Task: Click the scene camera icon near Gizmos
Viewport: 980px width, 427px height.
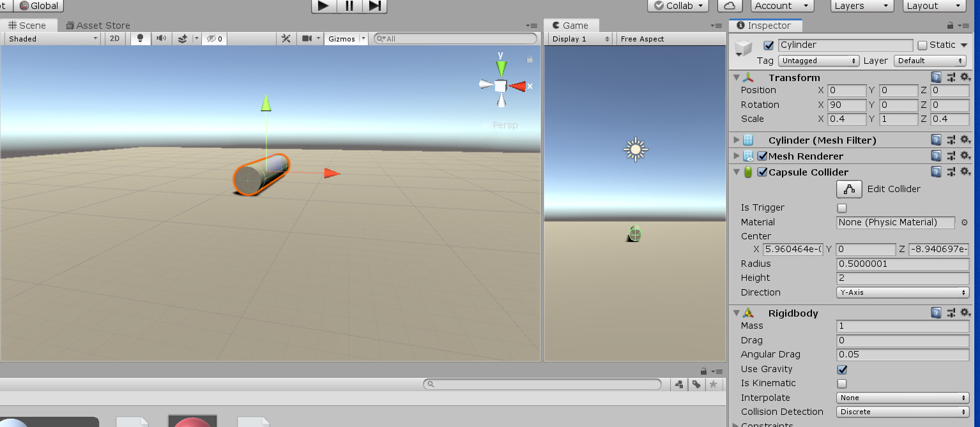Action: [307, 38]
